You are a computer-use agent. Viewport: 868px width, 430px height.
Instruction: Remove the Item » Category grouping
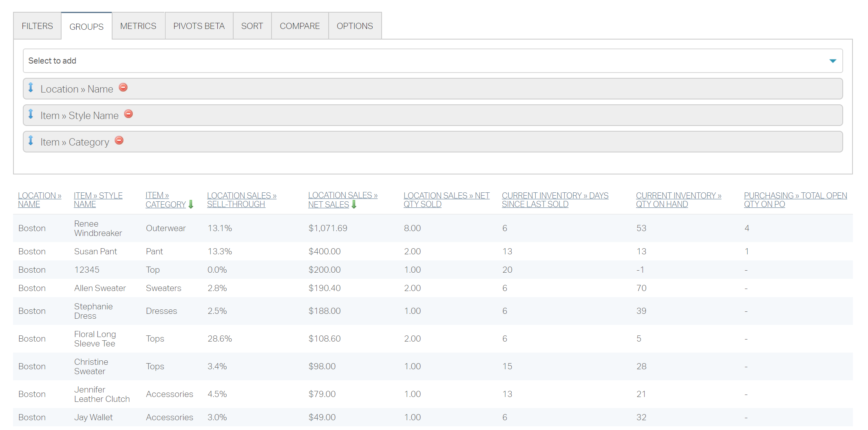pyautogui.click(x=119, y=140)
